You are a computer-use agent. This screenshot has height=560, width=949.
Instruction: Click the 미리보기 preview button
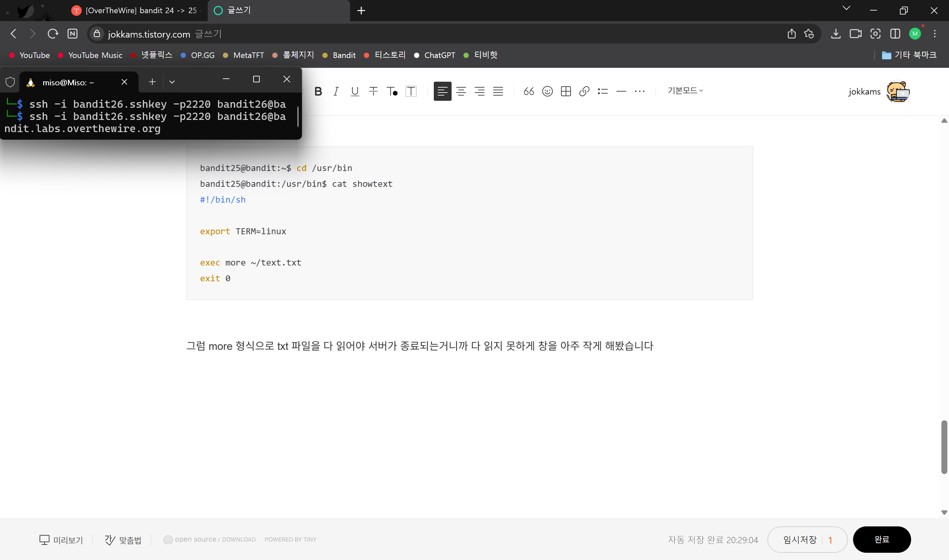pyautogui.click(x=61, y=540)
